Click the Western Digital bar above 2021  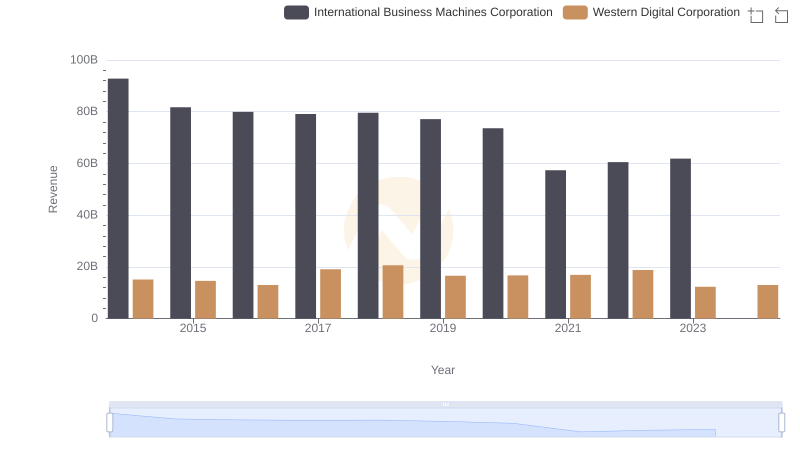pos(581,297)
